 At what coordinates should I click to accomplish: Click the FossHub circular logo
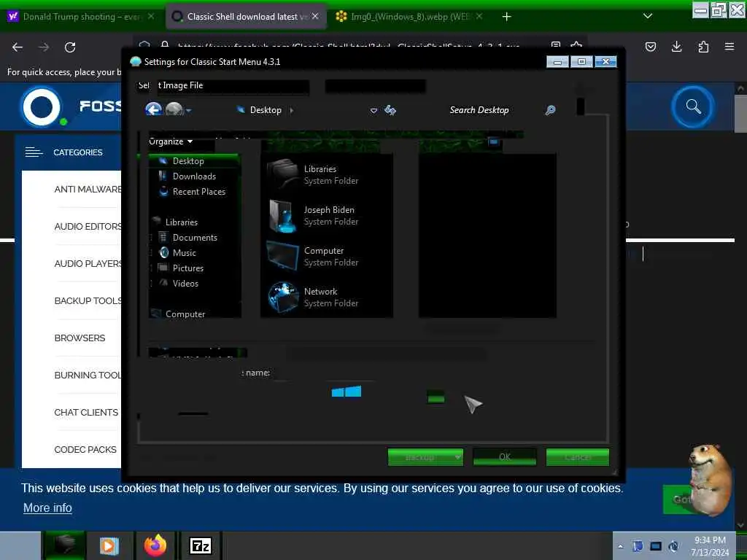42,106
